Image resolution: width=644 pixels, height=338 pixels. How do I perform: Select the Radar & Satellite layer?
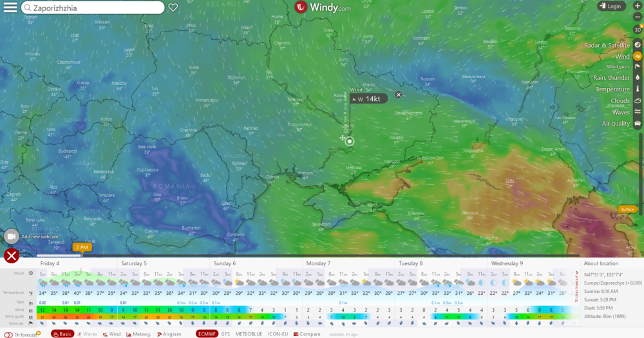(x=638, y=45)
